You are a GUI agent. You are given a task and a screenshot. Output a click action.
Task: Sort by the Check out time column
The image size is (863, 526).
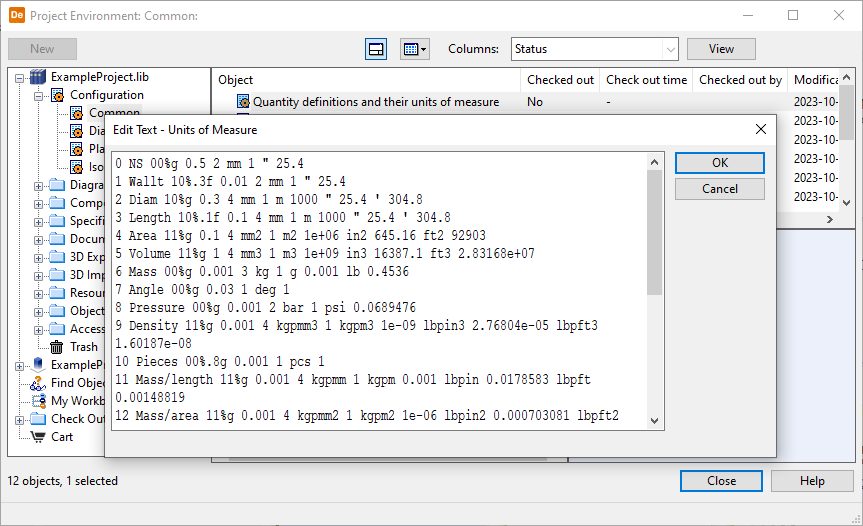coord(646,80)
